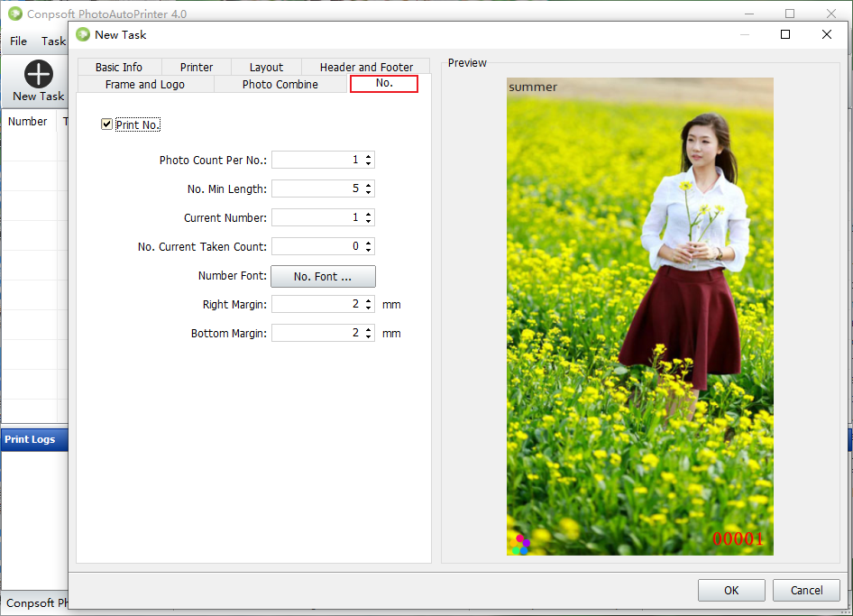This screenshot has width=853, height=616.
Task: Click the PhotoAutoPrinter app icon in main title bar
Action: (15, 14)
